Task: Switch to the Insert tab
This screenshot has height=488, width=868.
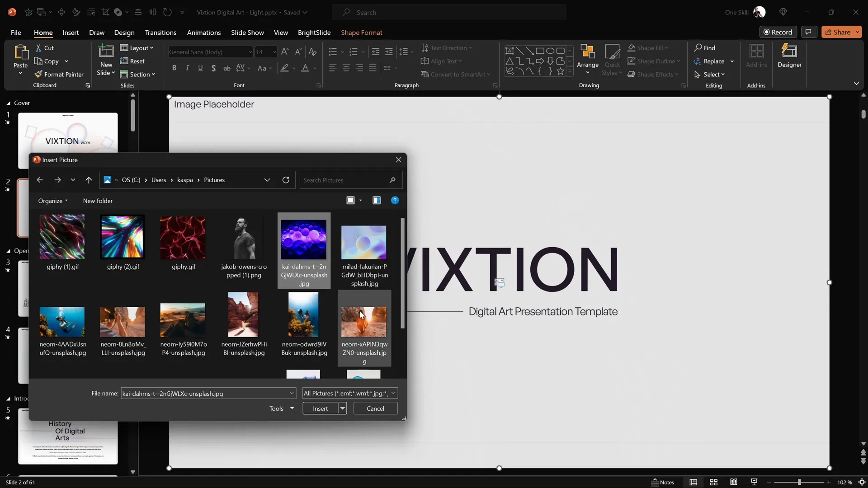Action: (71, 33)
